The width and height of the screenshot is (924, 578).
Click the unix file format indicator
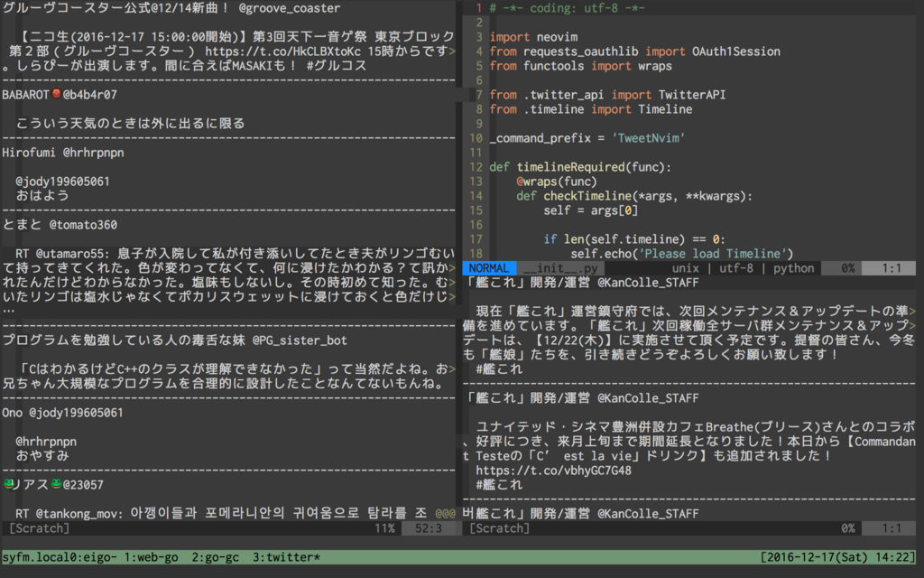click(686, 268)
